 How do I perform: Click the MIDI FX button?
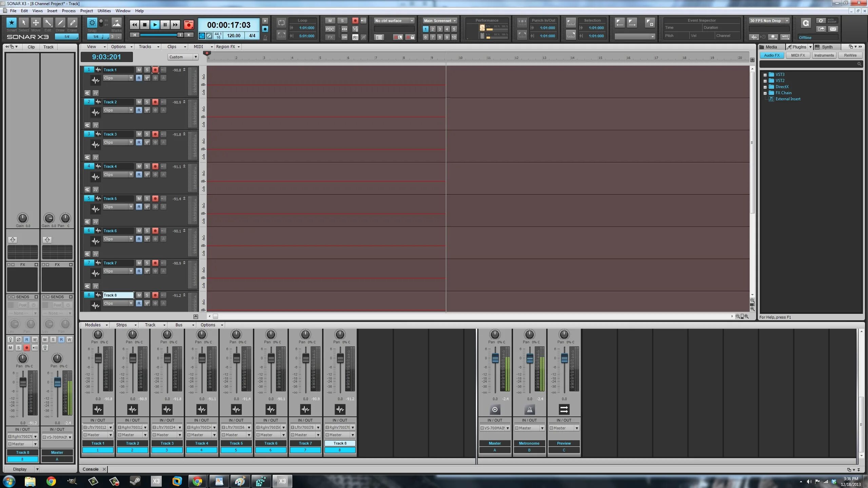pyautogui.click(x=797, y=55)
